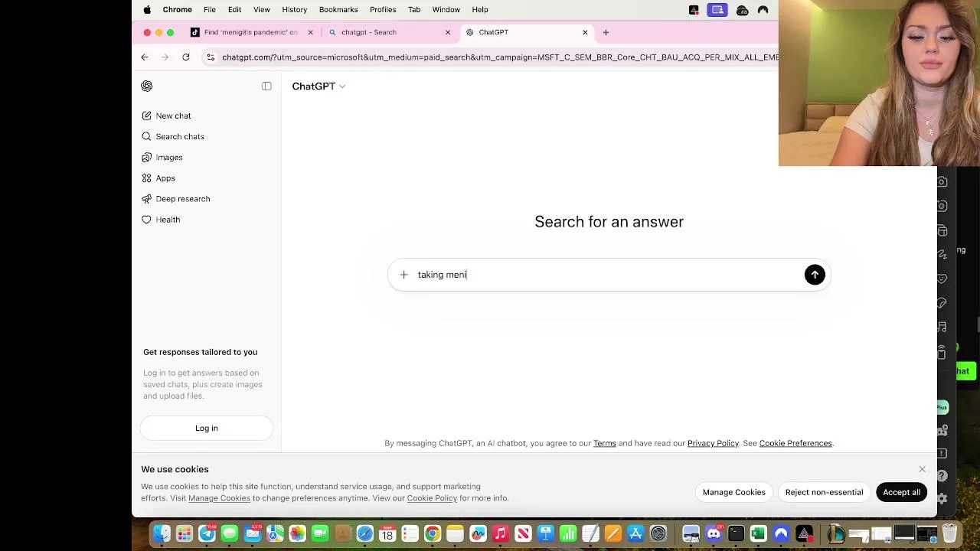Screen dimensions: 980x551
Task: Open Finder from the Dock
Action: (162, 533)
